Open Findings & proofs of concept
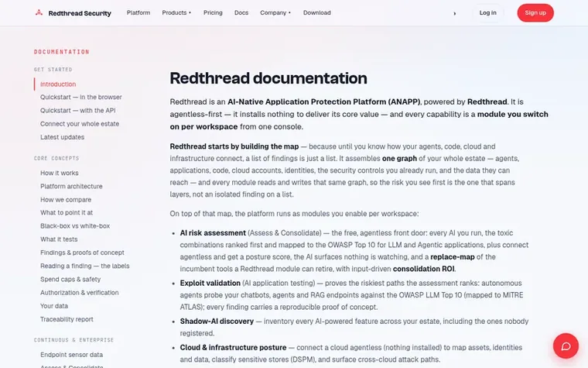 82,253
